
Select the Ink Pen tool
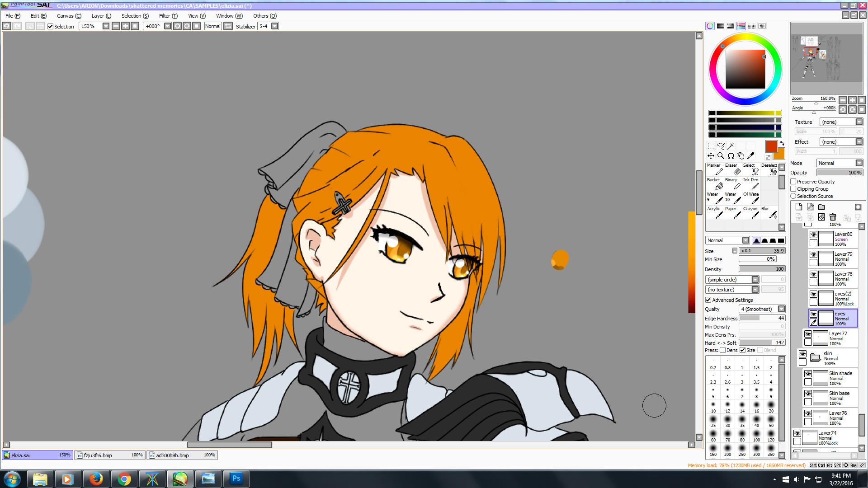coord(750,184)
